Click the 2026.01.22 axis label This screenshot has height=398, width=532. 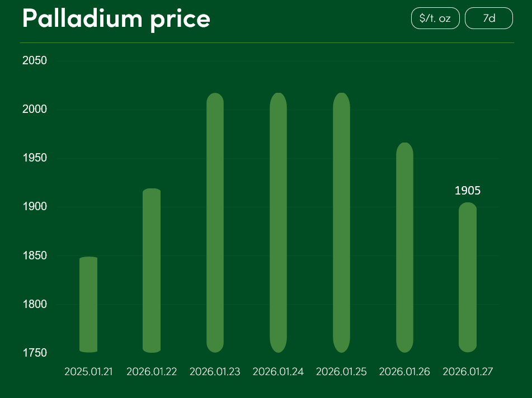pos(152,372)
